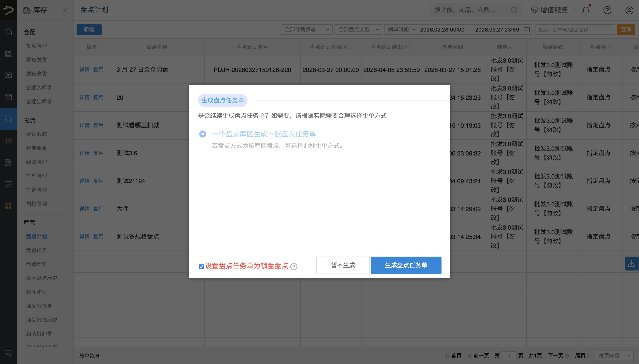Click the download export icon button

pyautogui.click(x=631, y=263)
